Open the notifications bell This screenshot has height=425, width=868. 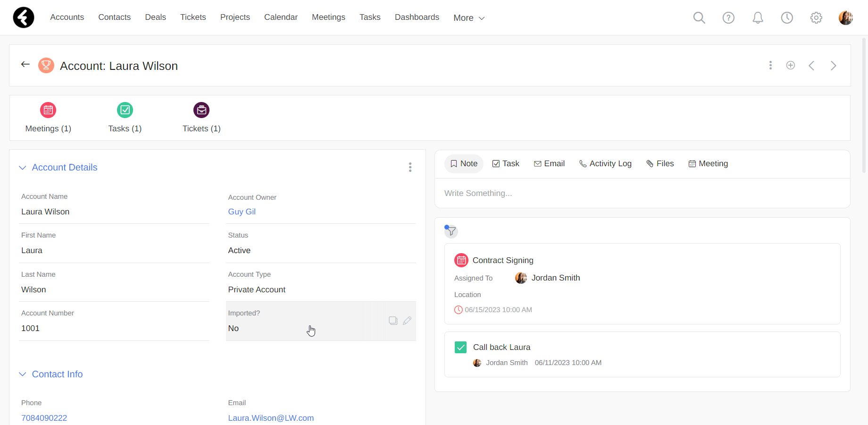758,17
